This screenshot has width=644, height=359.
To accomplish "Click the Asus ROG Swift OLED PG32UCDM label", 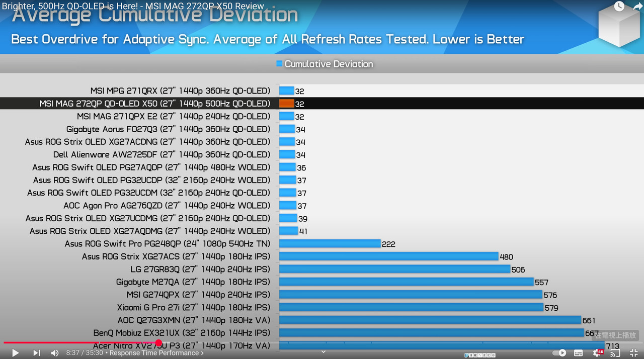I will tap(149, 193).
